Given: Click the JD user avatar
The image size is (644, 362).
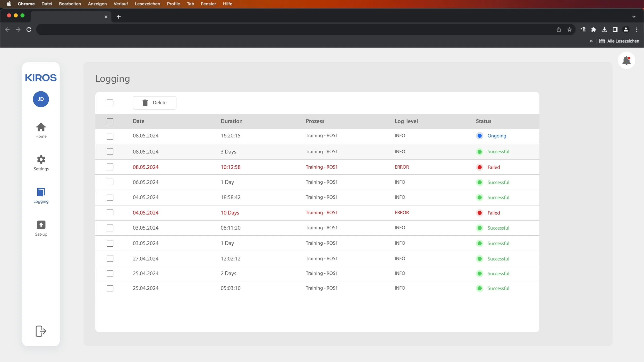Looking at the screenshot, I should [x=41, y=99].
